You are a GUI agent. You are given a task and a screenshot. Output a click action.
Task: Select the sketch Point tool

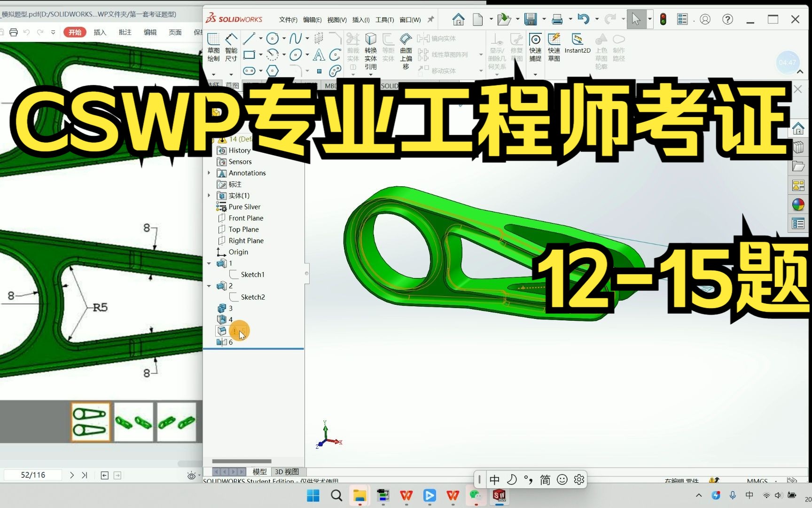319,71
